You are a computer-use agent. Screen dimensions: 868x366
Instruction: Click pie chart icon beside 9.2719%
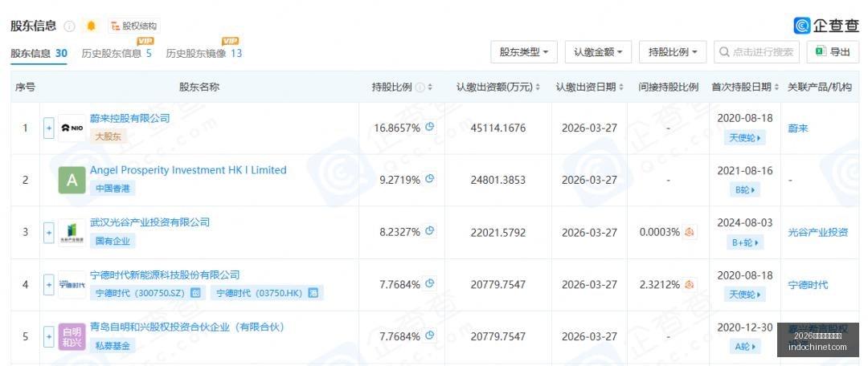click(429, 179)
